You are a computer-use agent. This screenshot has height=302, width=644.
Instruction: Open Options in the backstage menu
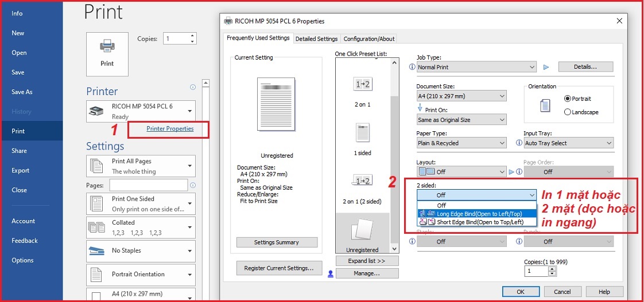tap(22, 261)
